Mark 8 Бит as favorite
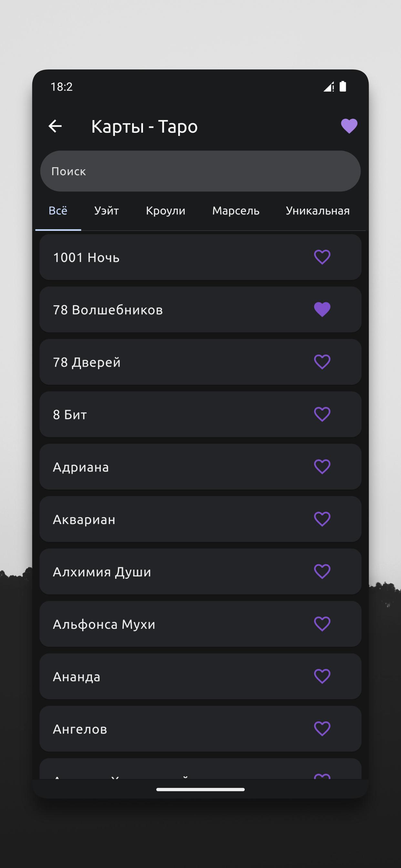The height and width of the screenshot is (868, 401). (322, 414)
